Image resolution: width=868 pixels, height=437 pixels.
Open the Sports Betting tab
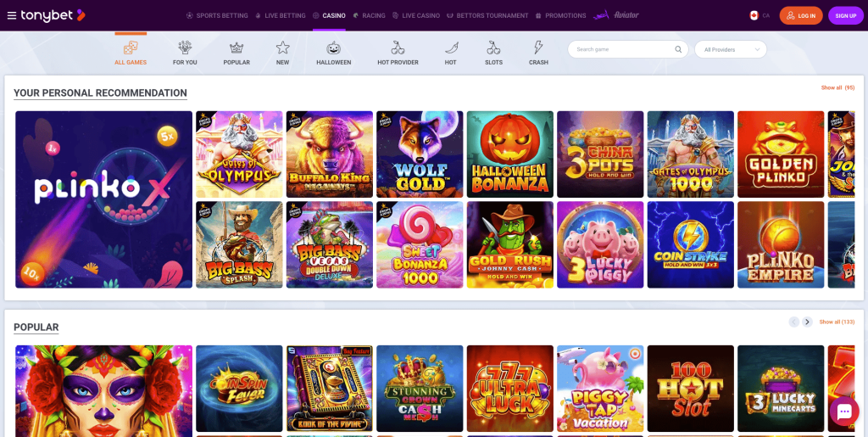217,15
